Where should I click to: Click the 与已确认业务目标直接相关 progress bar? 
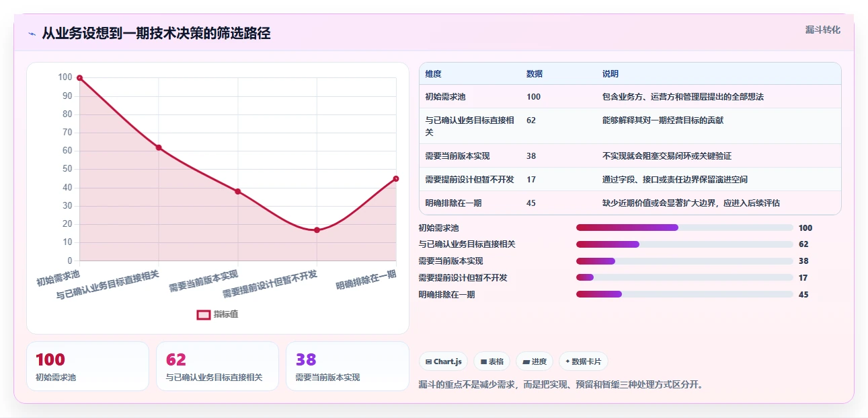(684, 244)
